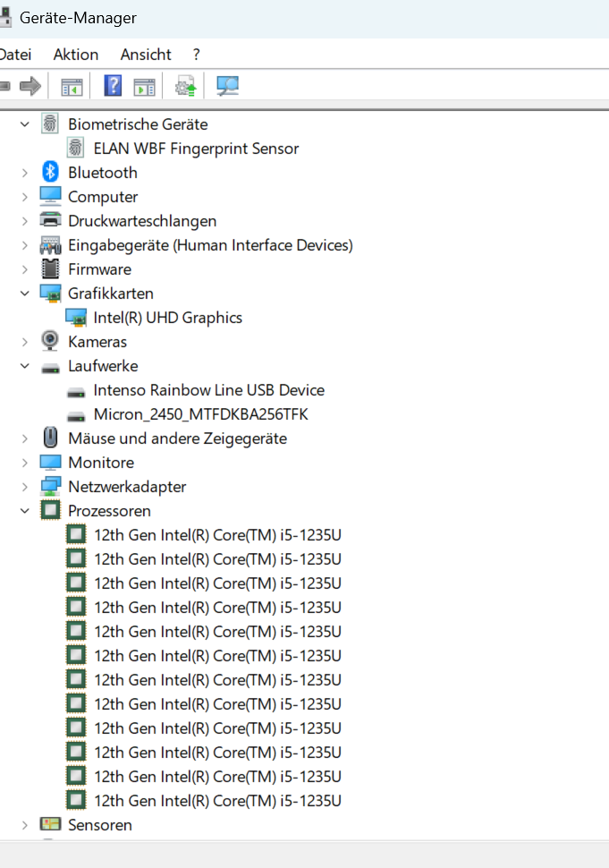Viewport: 609px width, 868px height.
Task: Click the icon beside ELAN WBF Fingerprint Sensor
Action: pyautogui.click(x=75, y=148)
